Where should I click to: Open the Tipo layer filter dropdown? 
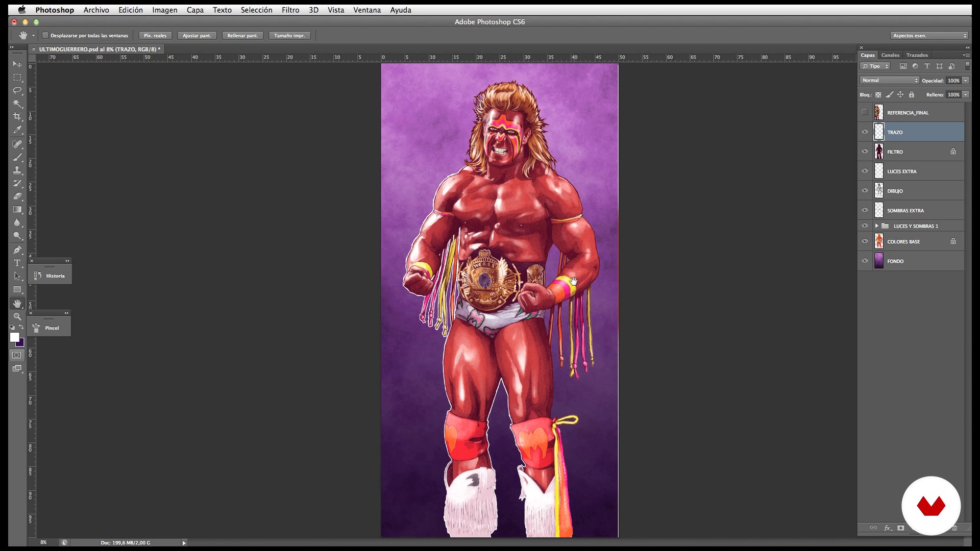point(875,66)
